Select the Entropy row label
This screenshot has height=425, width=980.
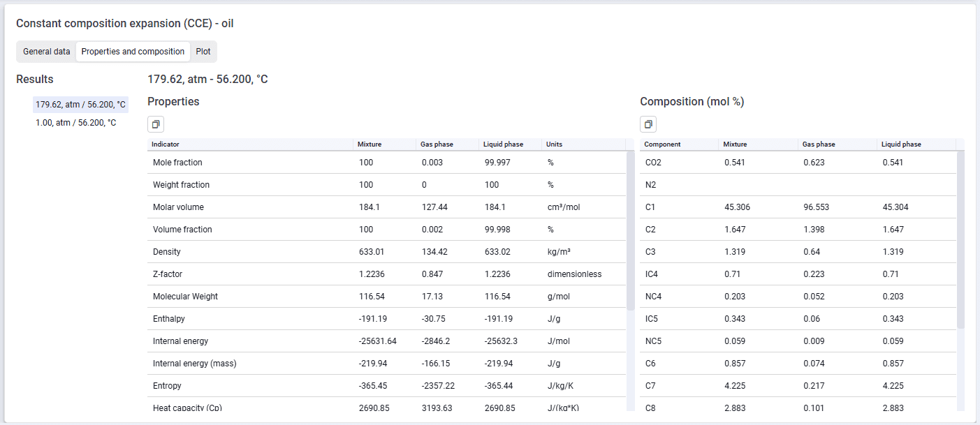point(168,386)
